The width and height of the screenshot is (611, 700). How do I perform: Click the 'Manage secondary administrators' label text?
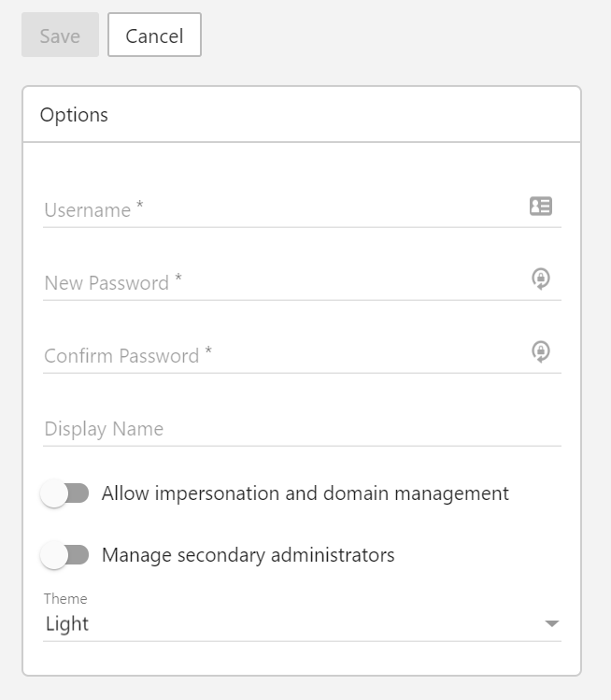pyautogui.click(x=248, y=555)
